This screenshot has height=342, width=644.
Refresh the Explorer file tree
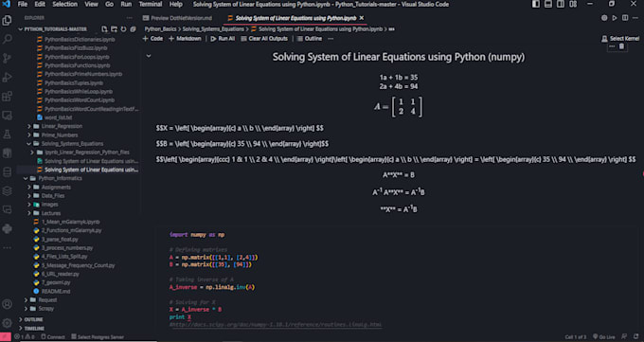coord(123,29)
